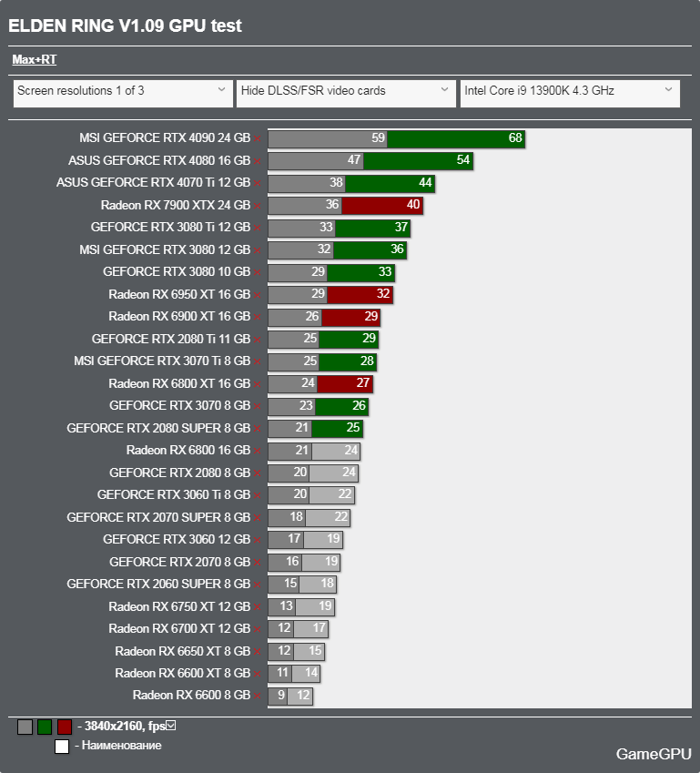Click the gray legend color swatch
This screenshot has height=773, width=700.
(x=25, y=727)
